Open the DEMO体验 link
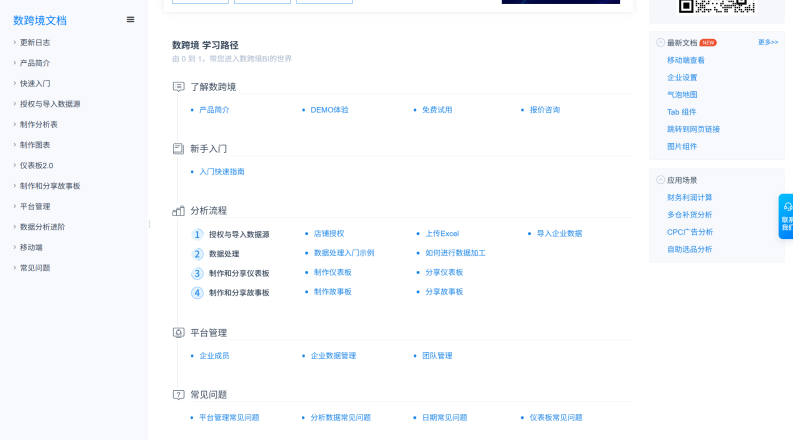This screenshot has width=793, height=440. coord(329,110)
